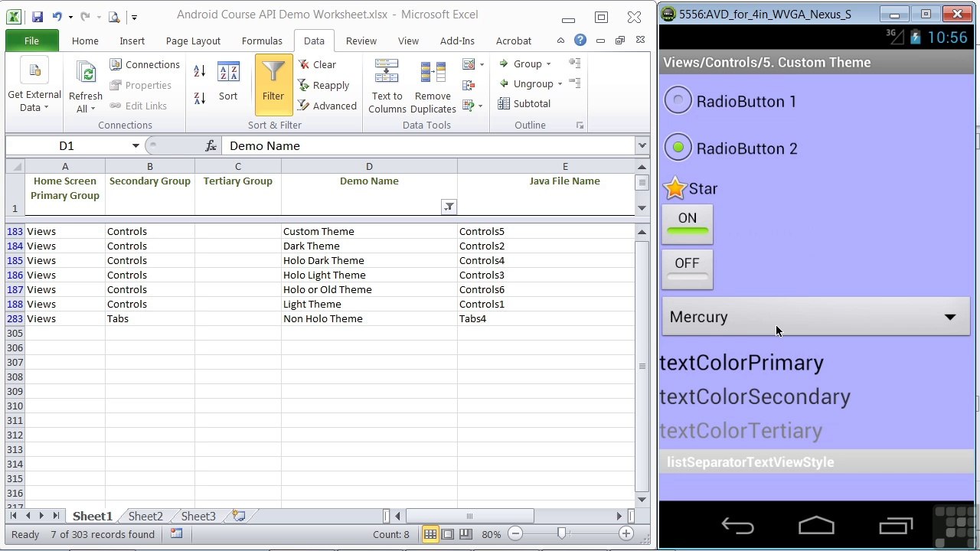
Task: Click the Excel zoom slider handle
Action: [x=562, y=533]
